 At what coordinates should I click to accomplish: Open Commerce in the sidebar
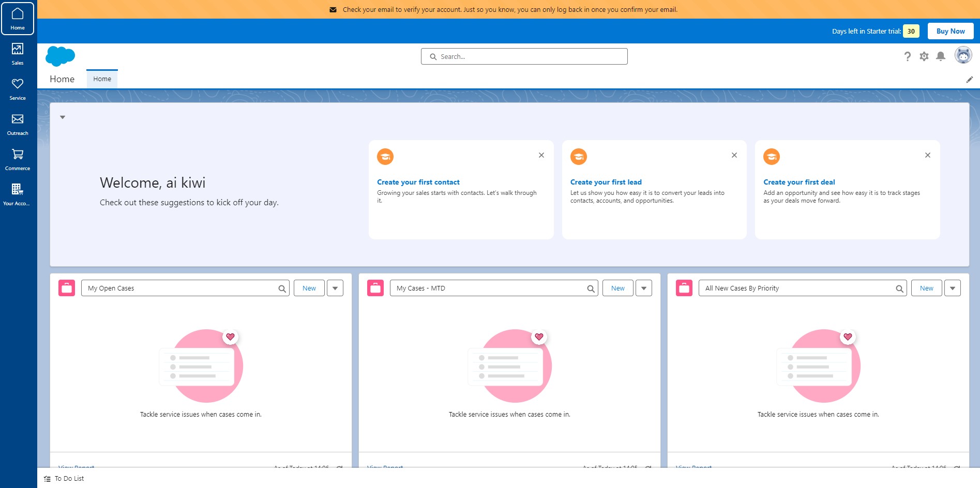18,159
